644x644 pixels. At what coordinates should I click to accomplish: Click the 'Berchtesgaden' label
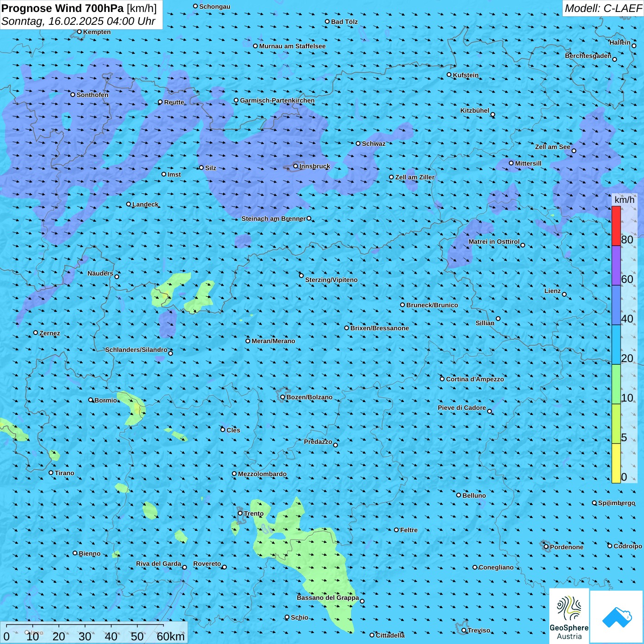point(588,56)
